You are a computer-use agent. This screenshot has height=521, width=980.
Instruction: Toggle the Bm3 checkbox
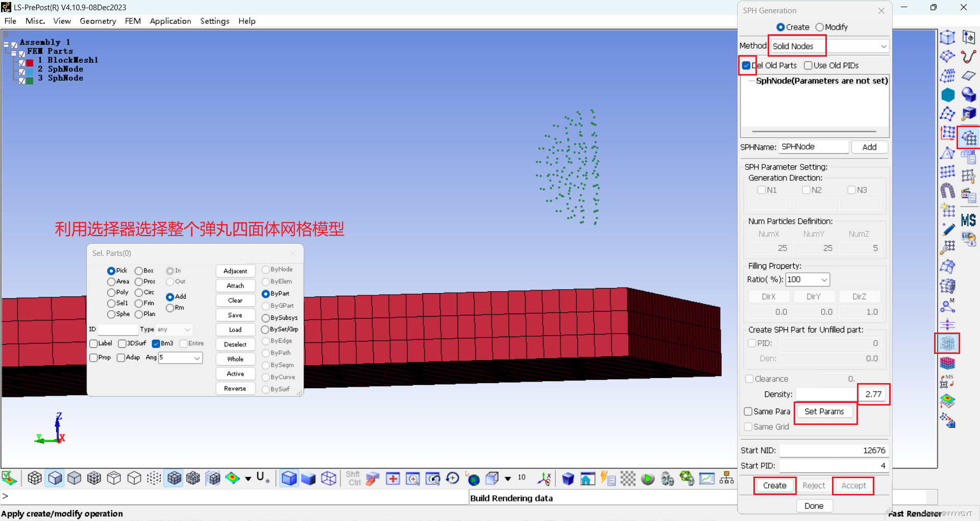pos(156,344)
